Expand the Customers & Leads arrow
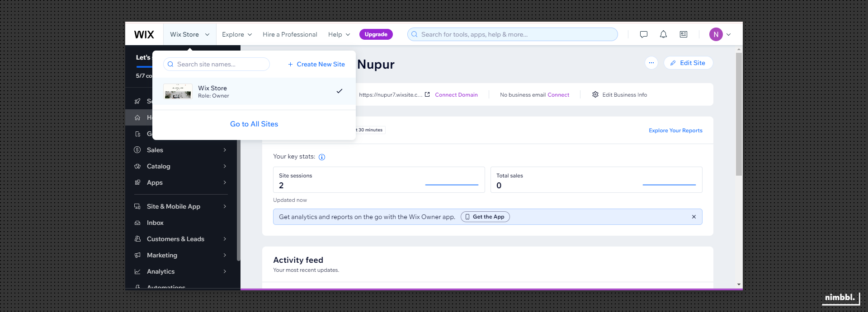 tap(225, 239)
